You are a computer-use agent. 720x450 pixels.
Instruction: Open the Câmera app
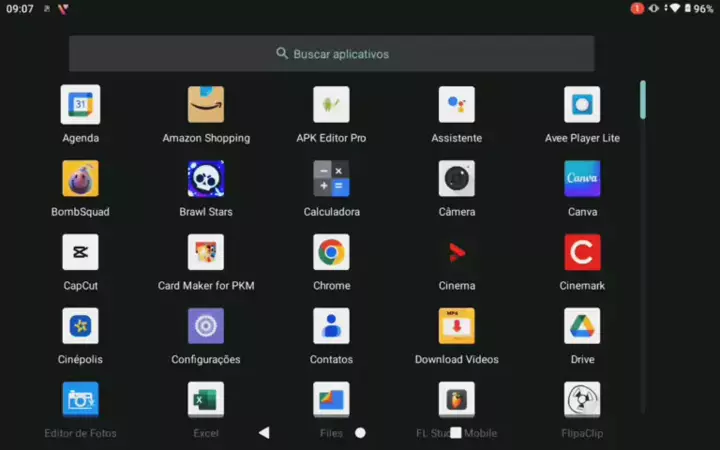[x=456, y=179]
